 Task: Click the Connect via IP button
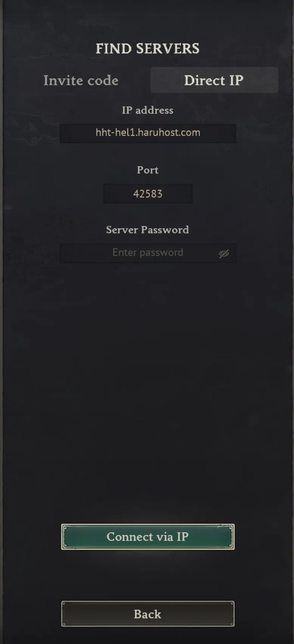(x=148, y=536)
